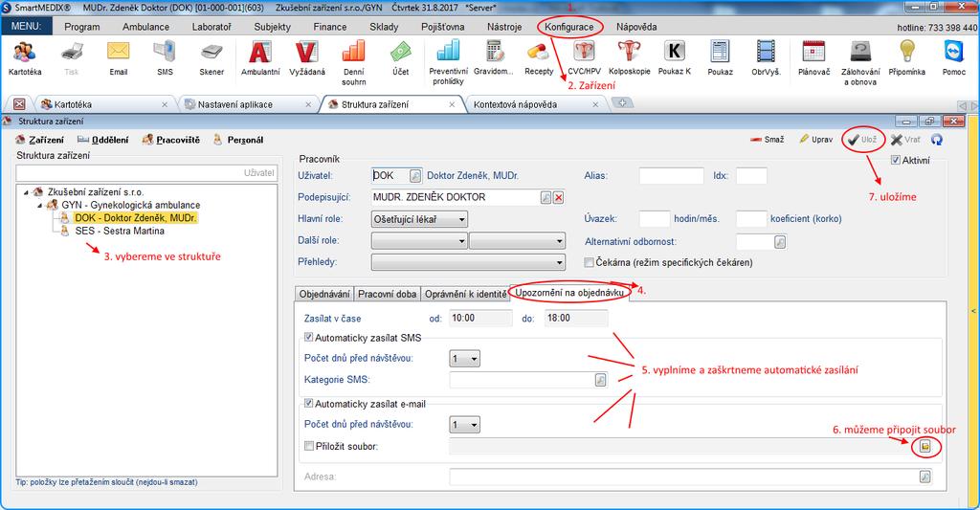Image resolution: width=980 pixels, height=510 pixels.
Task: Open the SMS toolbar icon
Action: pyautogui.click(x=165, y=52)
